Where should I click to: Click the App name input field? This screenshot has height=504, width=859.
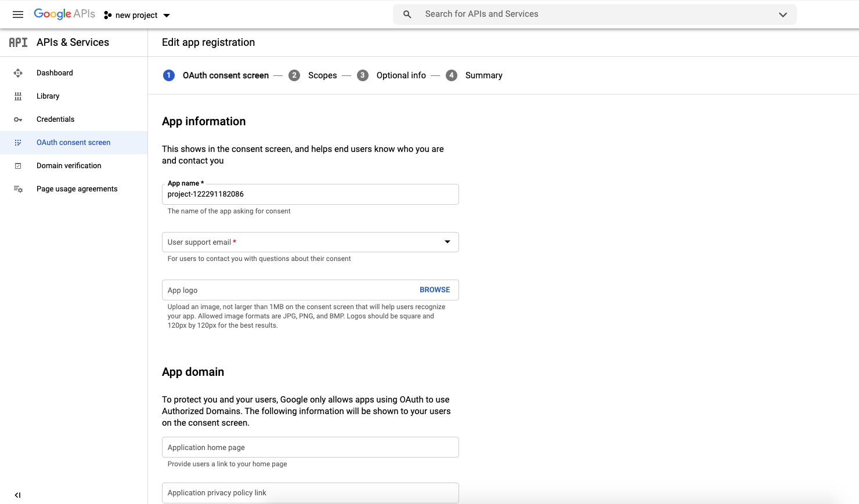310,194
